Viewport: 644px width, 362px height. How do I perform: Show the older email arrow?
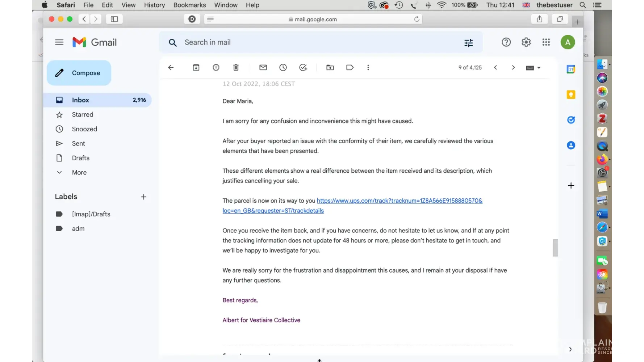tap(513, 67)
